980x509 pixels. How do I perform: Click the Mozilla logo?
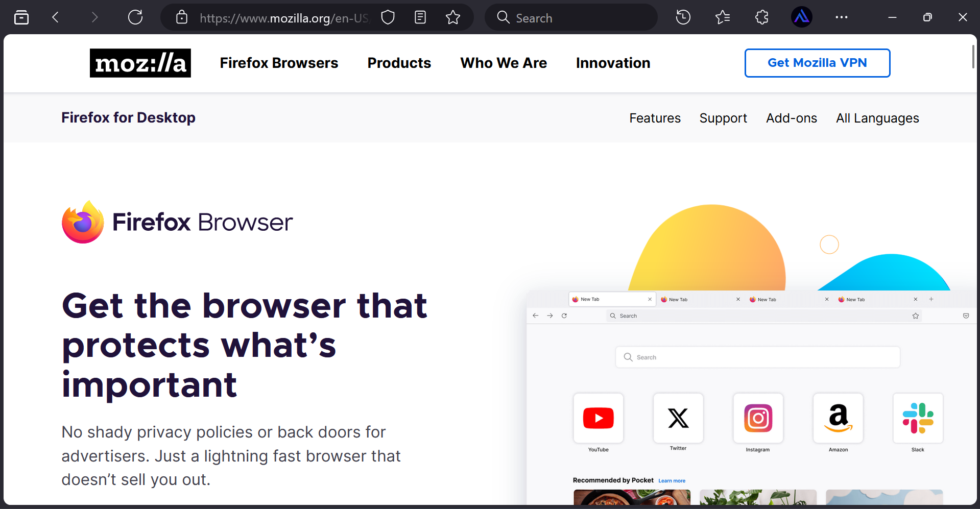point(140,63)
